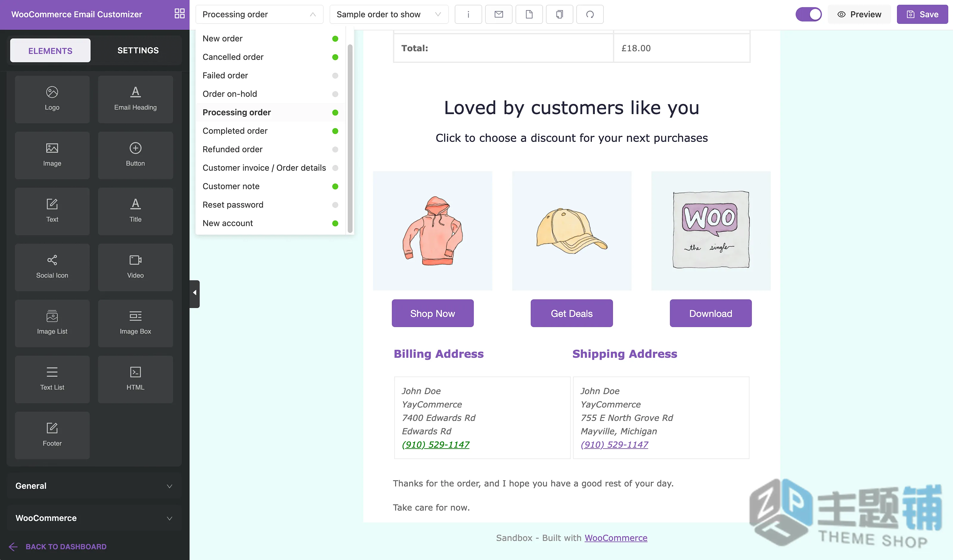Select the cap product image

coord(572,231)
